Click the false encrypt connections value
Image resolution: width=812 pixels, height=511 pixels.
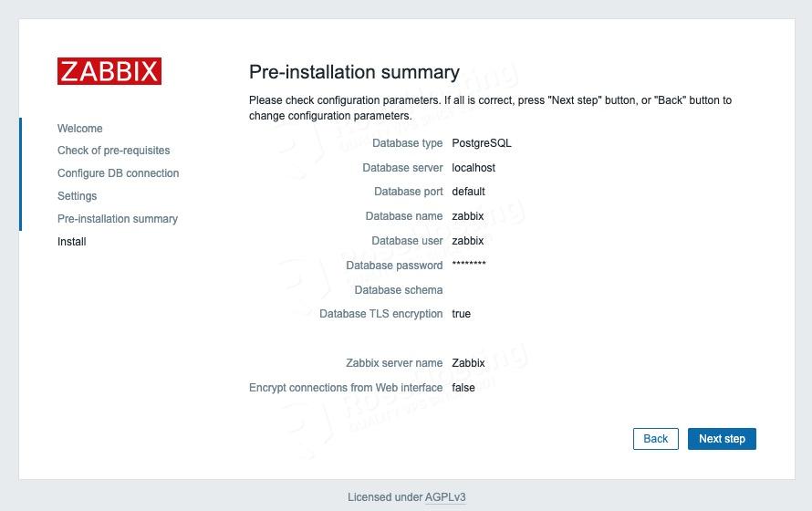click(463, 388)
